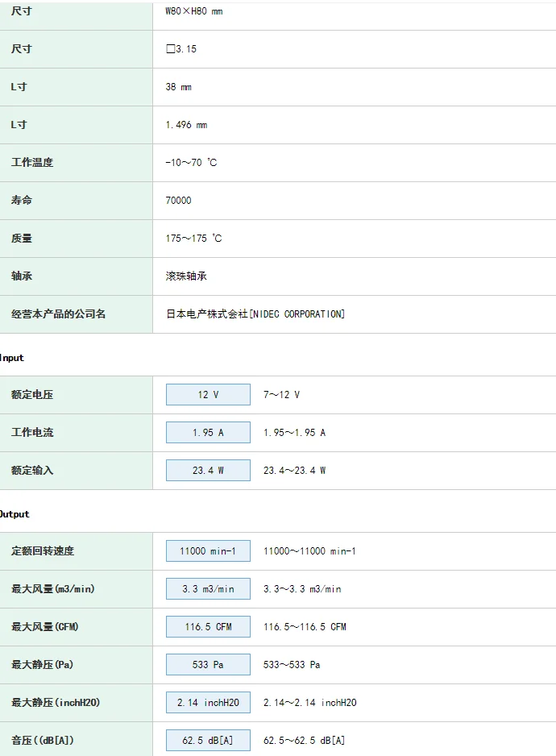Screen dimensions: 556x756
Task: Click the "最大风量(CFM)" row label
Action: (x=44, y=627)
